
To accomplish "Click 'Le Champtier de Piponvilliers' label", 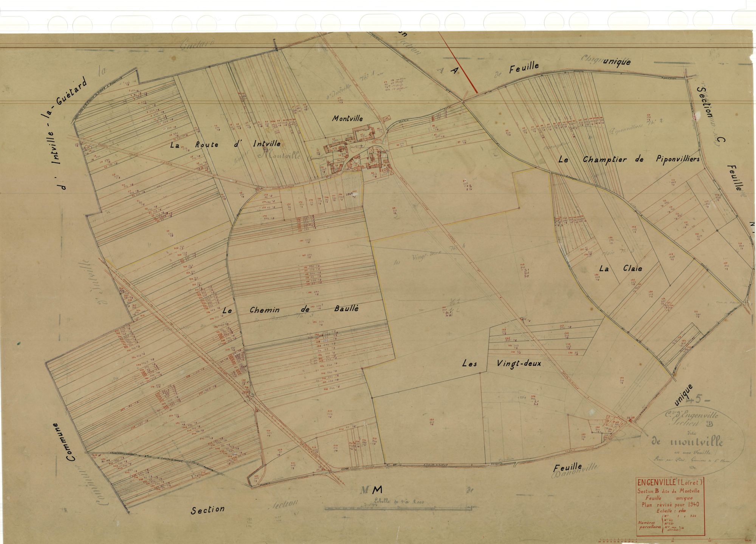I will (629, 159).
